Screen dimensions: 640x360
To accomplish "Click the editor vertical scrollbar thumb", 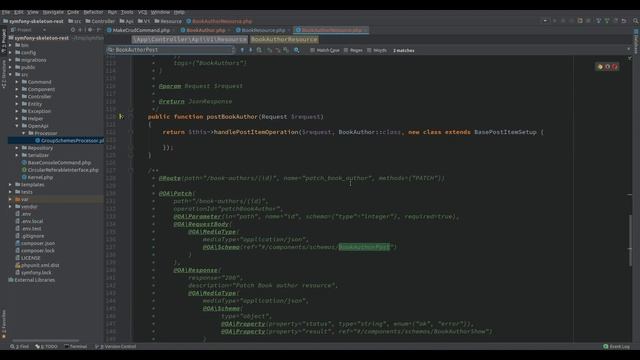I will pyautogui.click(x=630, y=240).
